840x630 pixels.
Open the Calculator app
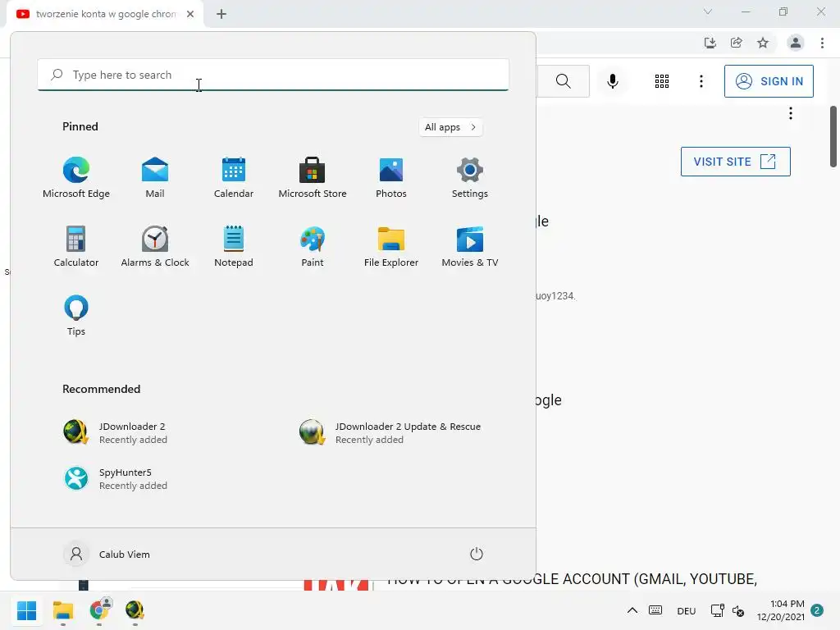76,247
